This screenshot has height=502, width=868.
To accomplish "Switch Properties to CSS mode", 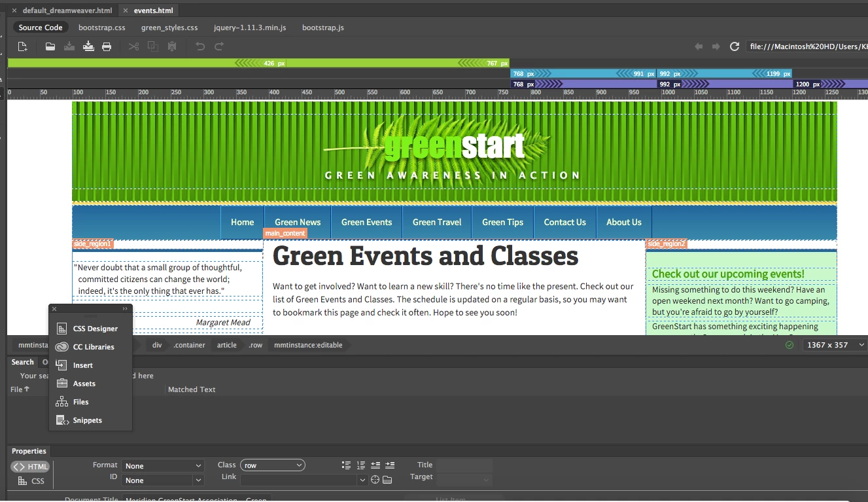I will [30, 481].
